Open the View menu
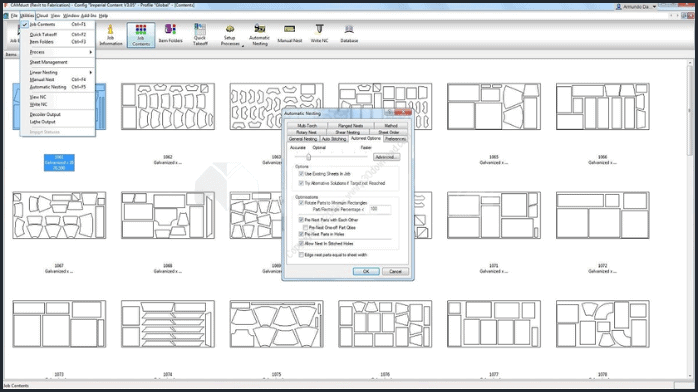 (55, 16)
